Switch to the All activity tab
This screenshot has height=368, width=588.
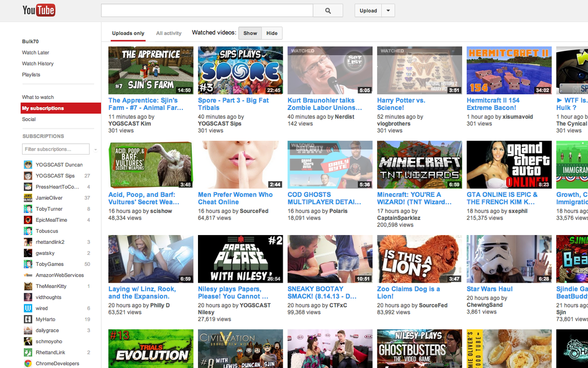click(169, 33)
